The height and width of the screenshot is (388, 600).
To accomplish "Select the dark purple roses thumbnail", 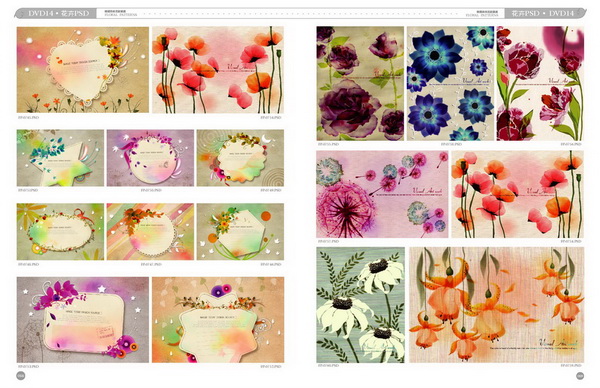I will click(360, 83).
